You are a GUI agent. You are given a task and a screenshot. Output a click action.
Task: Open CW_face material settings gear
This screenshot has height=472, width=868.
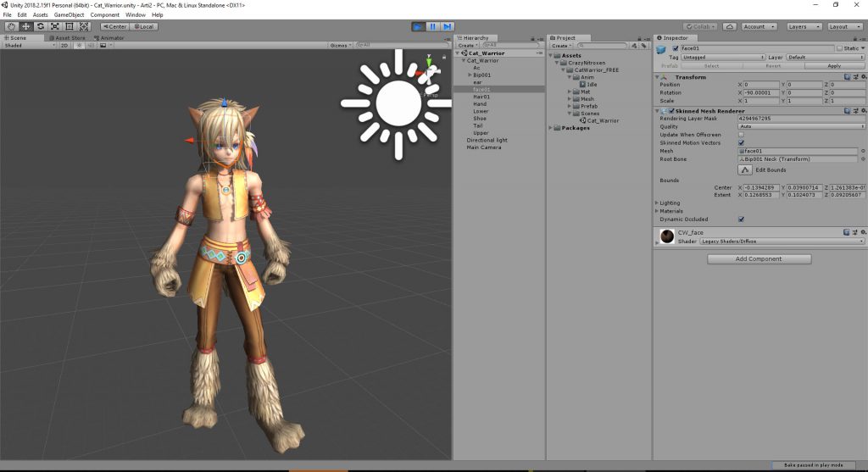coord(863,232)
